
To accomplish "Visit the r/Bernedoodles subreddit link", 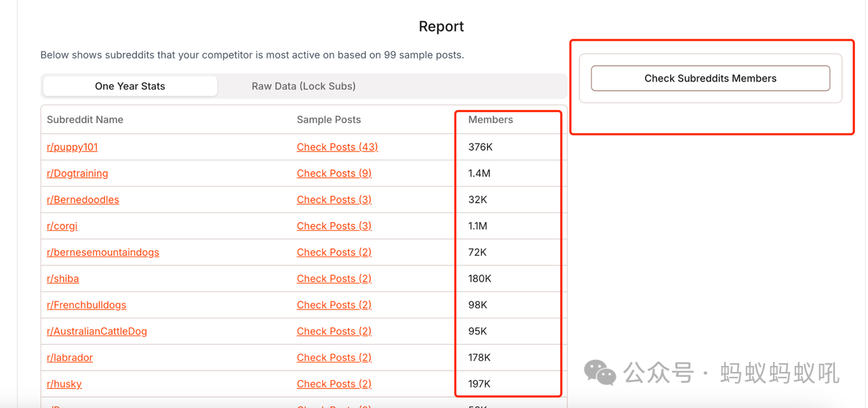I will (83, 200).
